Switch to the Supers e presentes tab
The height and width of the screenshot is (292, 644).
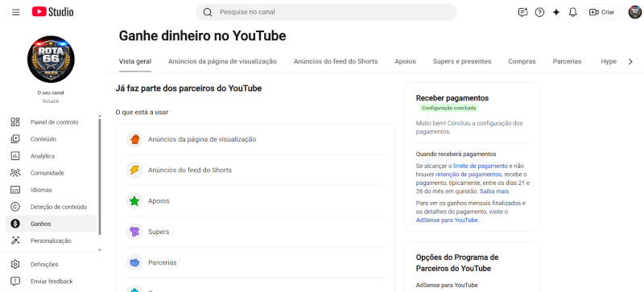[x=461, y=62]
